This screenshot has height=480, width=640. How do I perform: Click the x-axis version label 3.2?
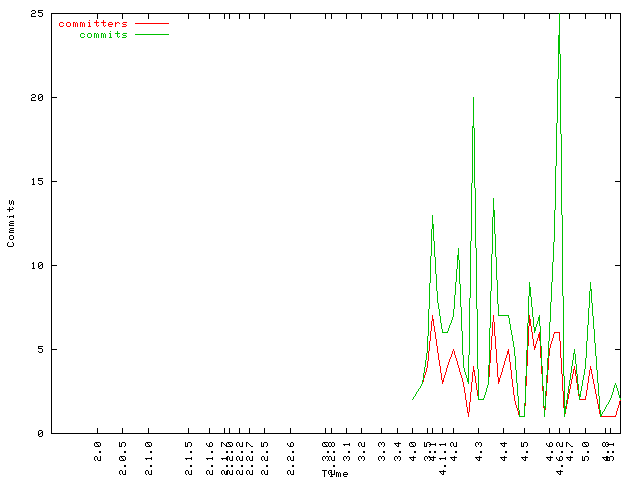pos(364,449)
